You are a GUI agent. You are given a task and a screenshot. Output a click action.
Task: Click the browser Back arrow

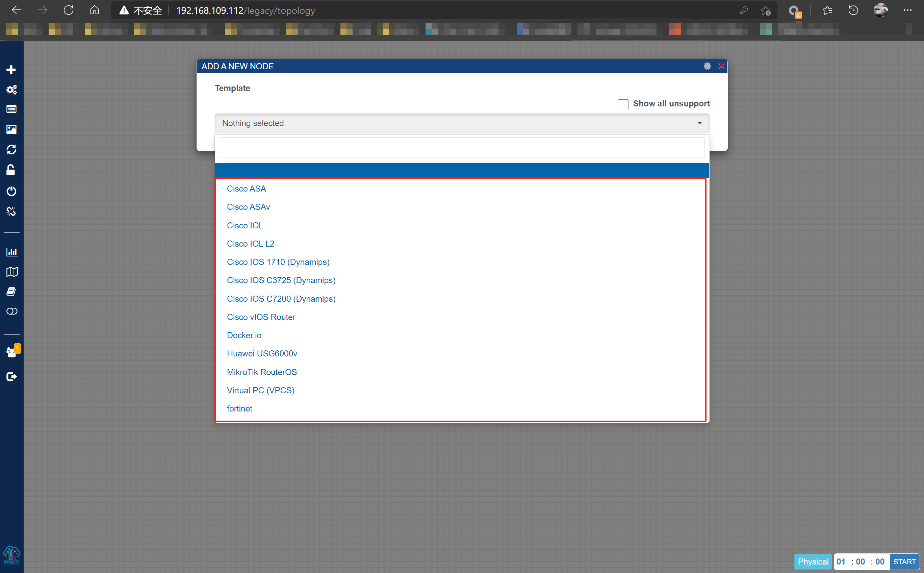click(16, 10)
